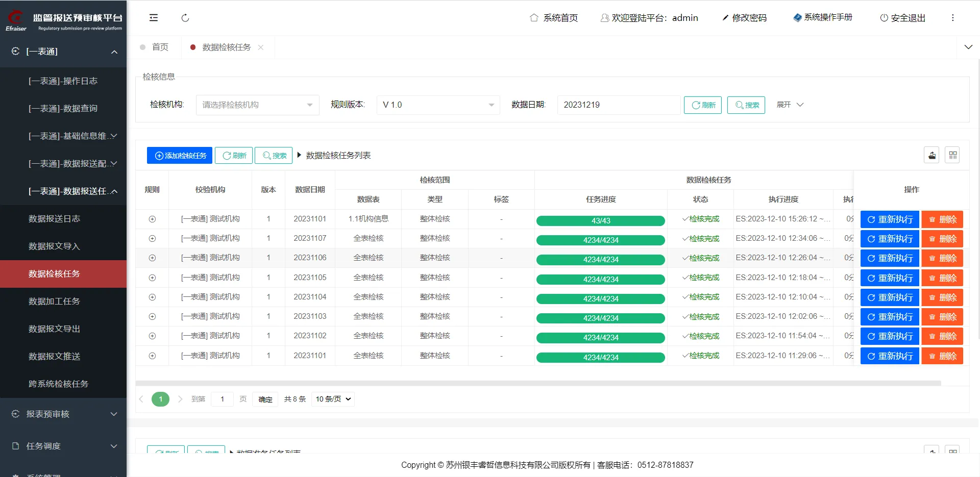Open the vertical three-dot more options menu

coord(952,18)
